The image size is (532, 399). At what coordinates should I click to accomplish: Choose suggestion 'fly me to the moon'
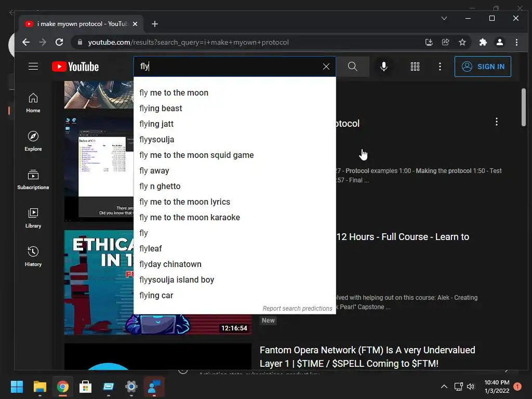[235, 92]
